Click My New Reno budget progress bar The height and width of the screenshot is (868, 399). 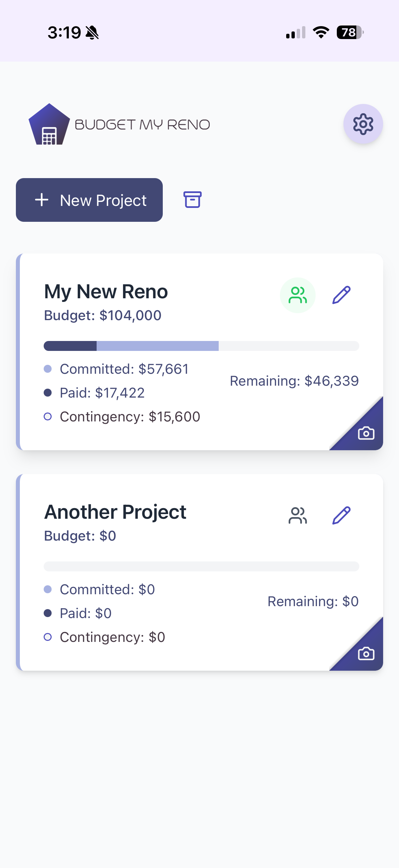pyautogui.click(x=201, y=346)
